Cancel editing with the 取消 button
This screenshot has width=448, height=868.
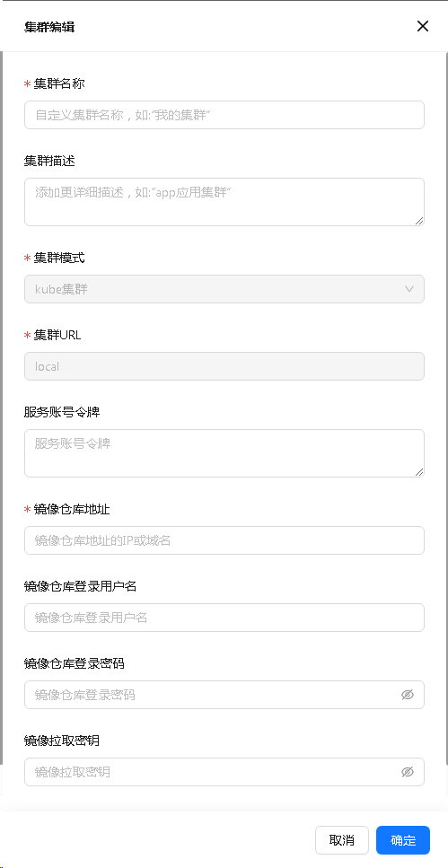pos(342,840)
